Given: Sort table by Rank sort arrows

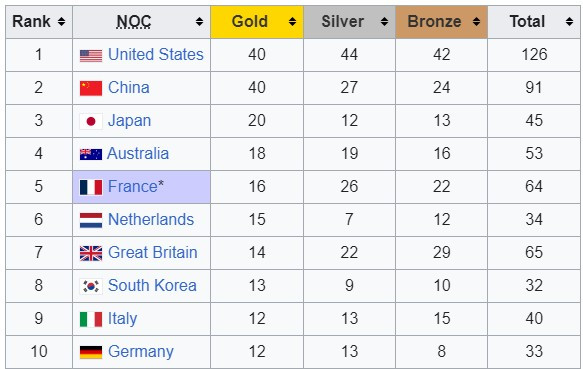Looking at the screenshot, I should [62, 22].
